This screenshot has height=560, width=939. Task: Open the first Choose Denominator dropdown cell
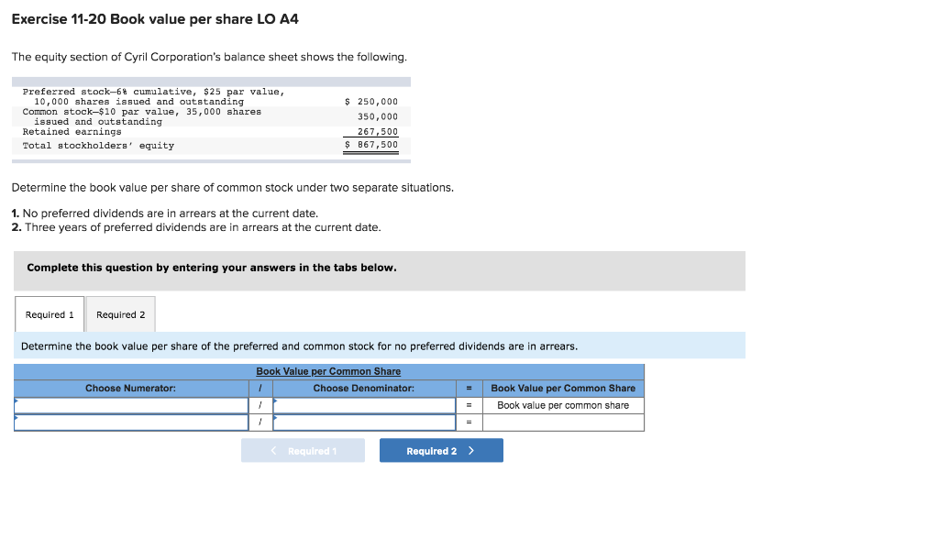pyautogui.click(x=364, y=404)
